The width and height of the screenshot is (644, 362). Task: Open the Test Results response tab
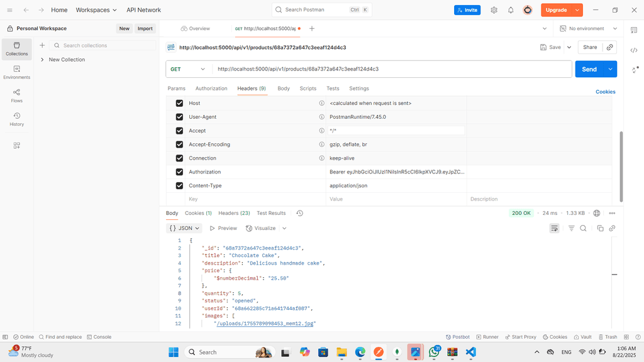click(x=271, y=214)
